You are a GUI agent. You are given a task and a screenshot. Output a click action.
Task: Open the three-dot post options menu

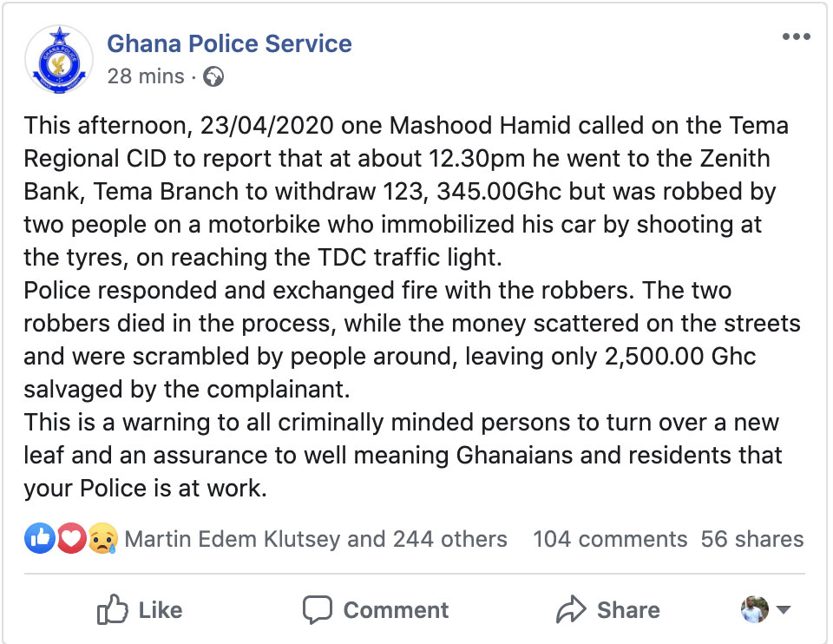coord(796,36)
